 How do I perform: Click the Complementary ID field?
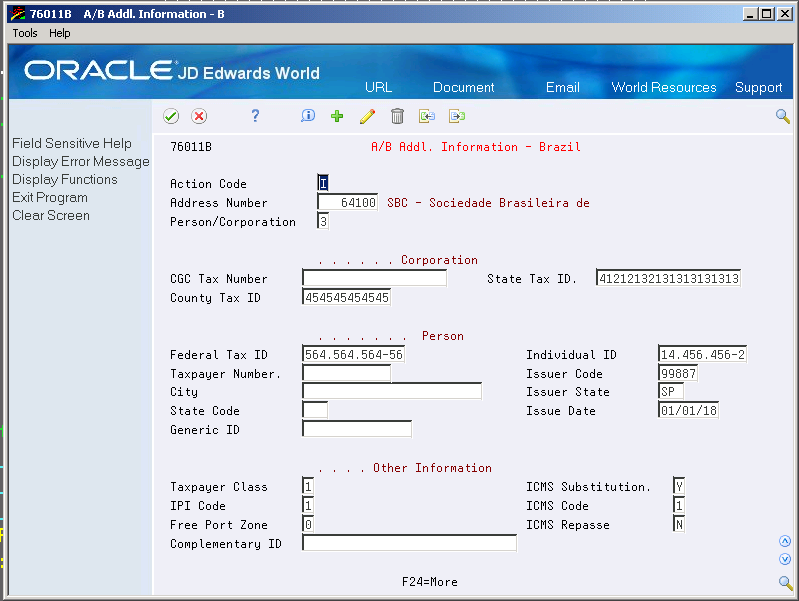[410, 543]
